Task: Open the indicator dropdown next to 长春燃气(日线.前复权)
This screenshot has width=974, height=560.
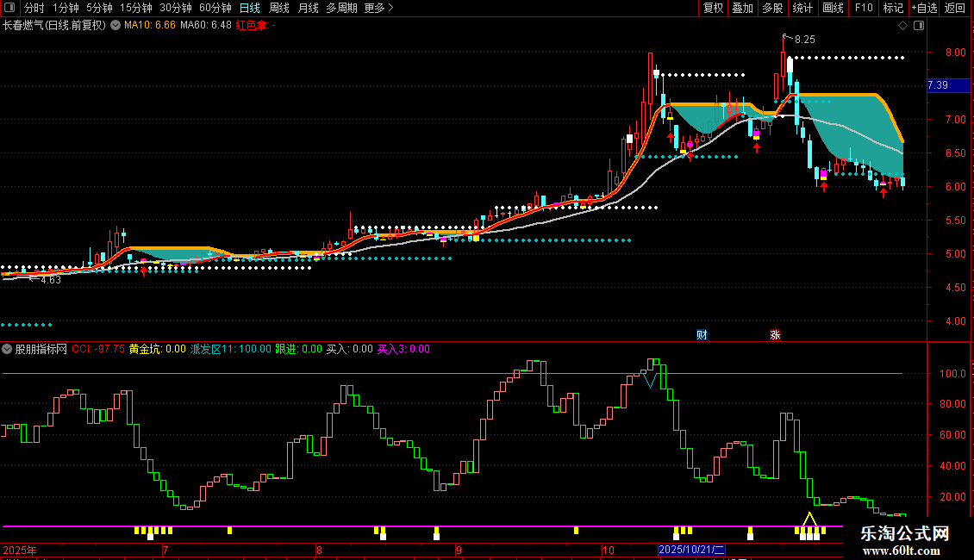Action: pyautogui.click(x=116, y=26)
